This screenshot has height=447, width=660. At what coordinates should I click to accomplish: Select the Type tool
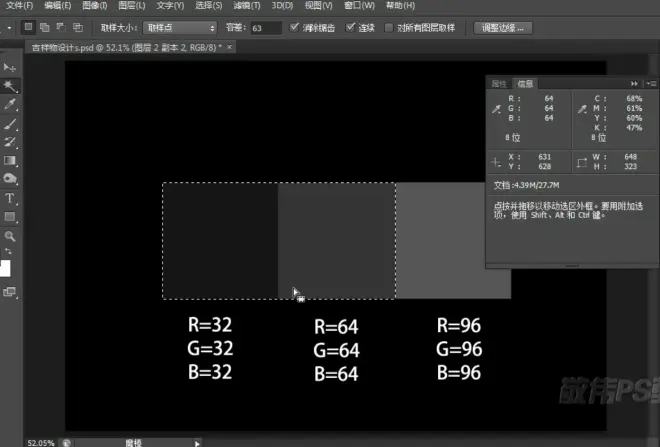tap(10, 198)
